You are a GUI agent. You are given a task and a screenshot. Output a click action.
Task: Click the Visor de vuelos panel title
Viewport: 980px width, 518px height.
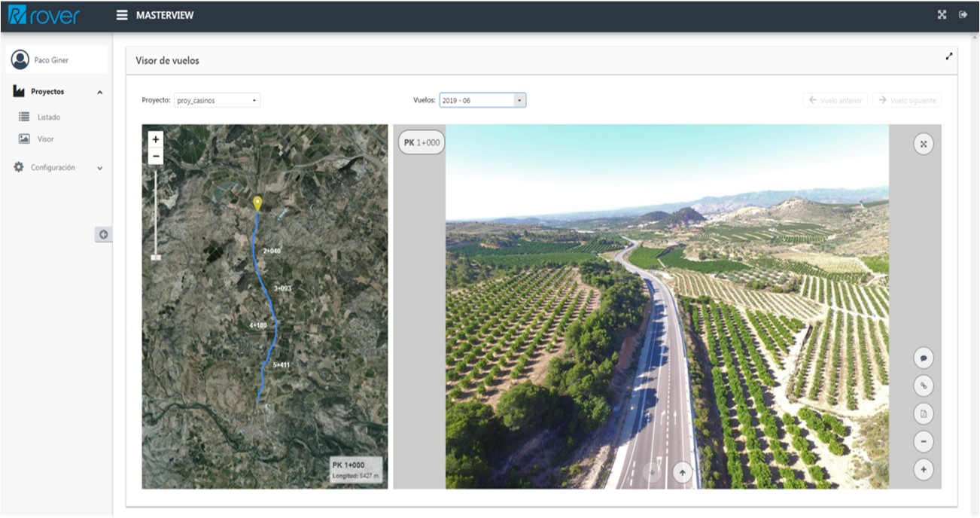point(167,60)
